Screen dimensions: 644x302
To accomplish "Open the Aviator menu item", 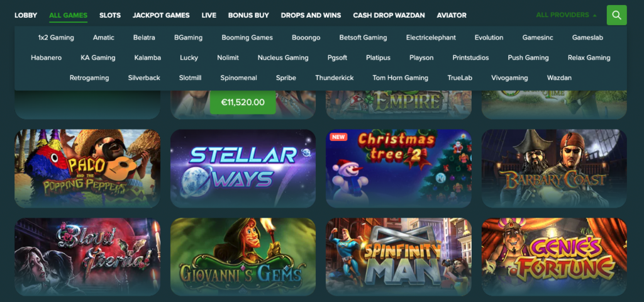I will (x=452, y=15).
